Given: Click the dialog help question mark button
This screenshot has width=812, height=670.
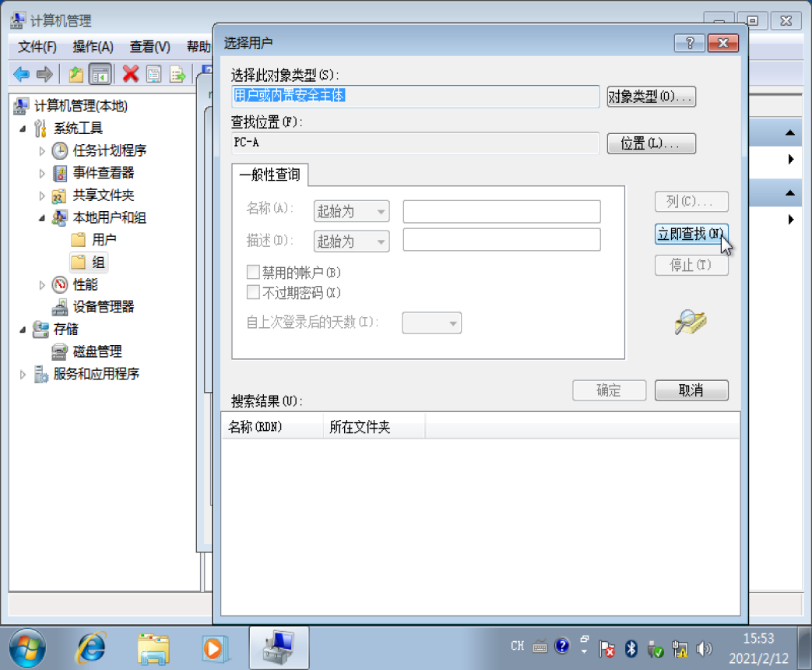Looking at the screenshot, I should [x=690, y=43].
